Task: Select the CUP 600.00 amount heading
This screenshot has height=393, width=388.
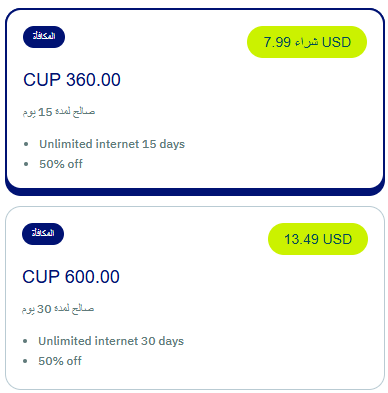Action: click(71, 277)
